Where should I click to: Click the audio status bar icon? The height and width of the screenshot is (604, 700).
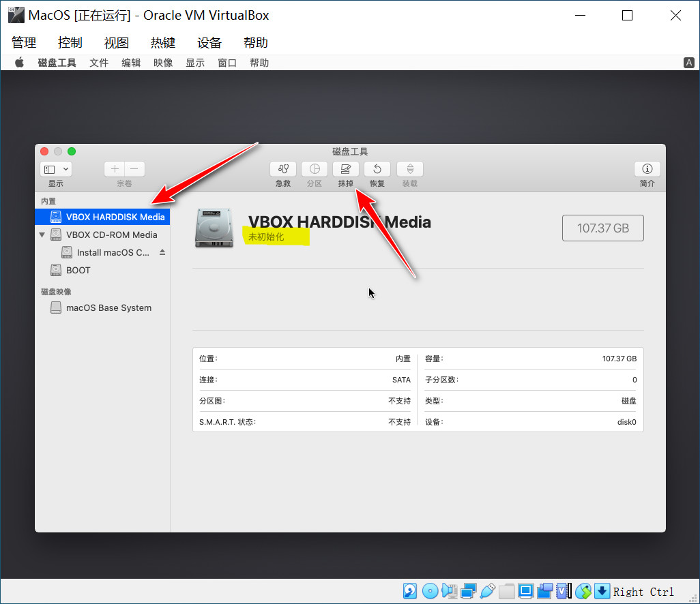[449, 591]
